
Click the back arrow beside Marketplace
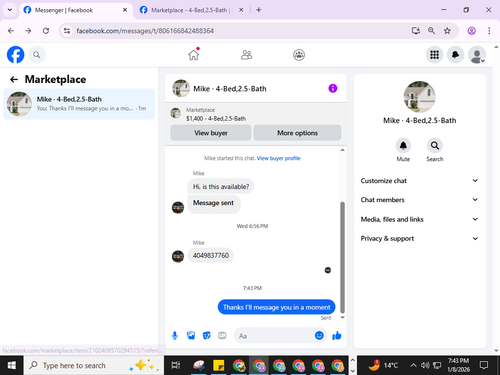[14, 79]
